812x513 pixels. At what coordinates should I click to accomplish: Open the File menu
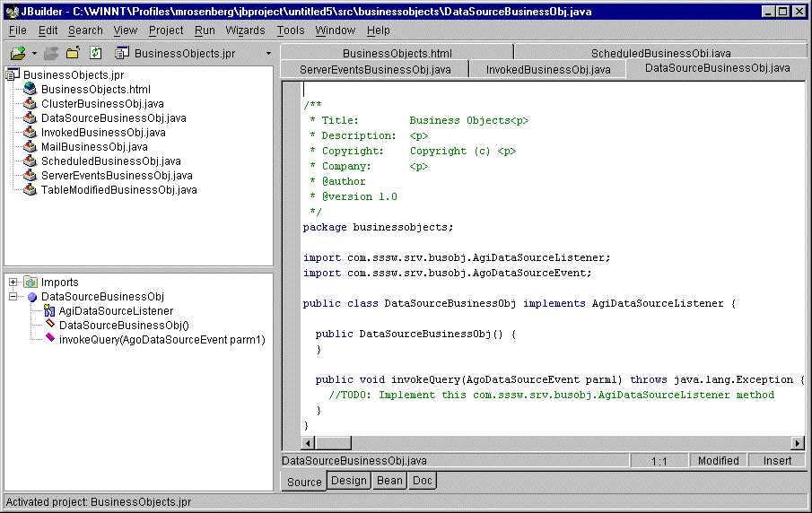point(18,30)
